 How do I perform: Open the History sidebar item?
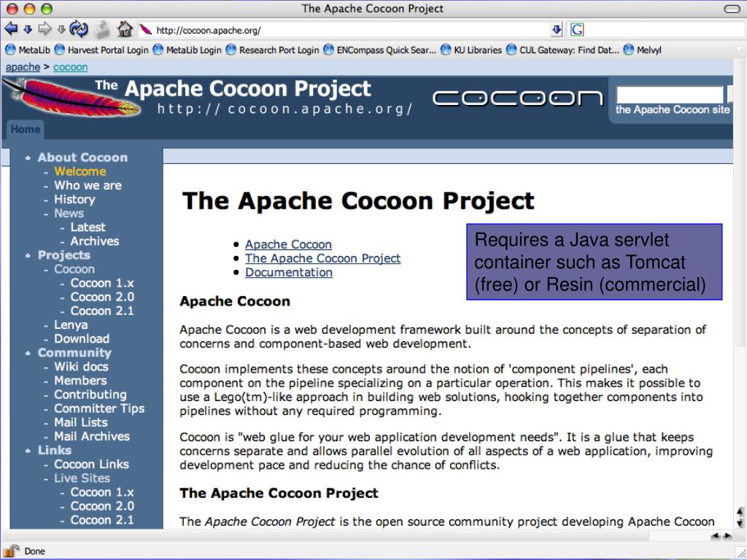point(74,199)
